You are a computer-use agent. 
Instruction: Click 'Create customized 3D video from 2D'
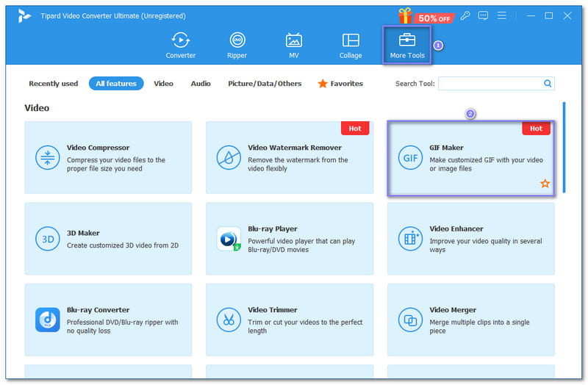click(x=123, y=245)
